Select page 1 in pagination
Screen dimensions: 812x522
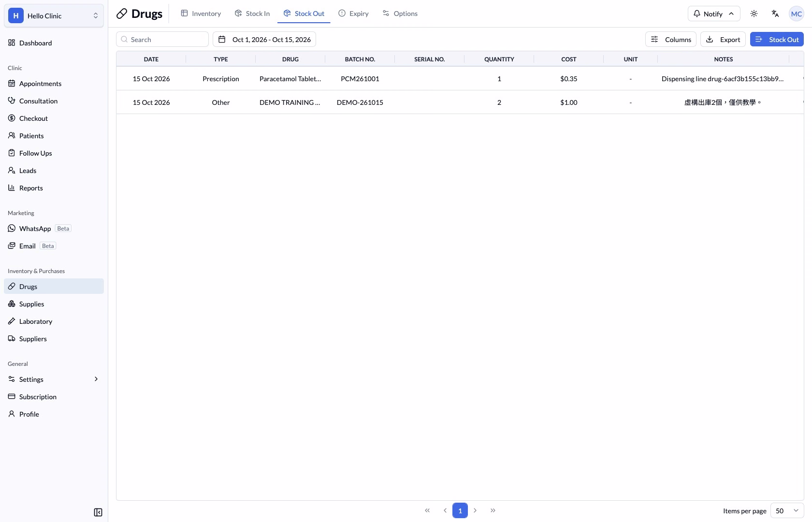point(460,510)
